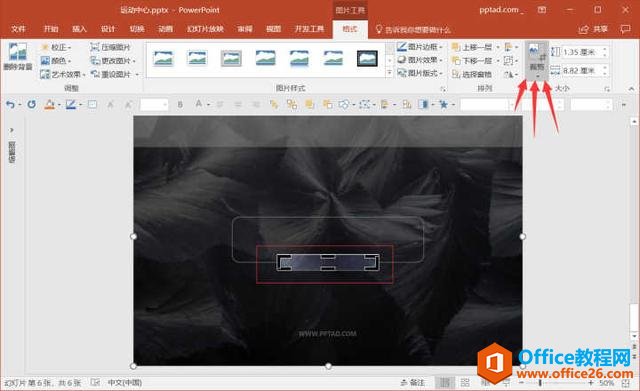The image size is (640, 391).
Task: Click Reset Picture (重设图片)
Action: [x=114, y=74]
